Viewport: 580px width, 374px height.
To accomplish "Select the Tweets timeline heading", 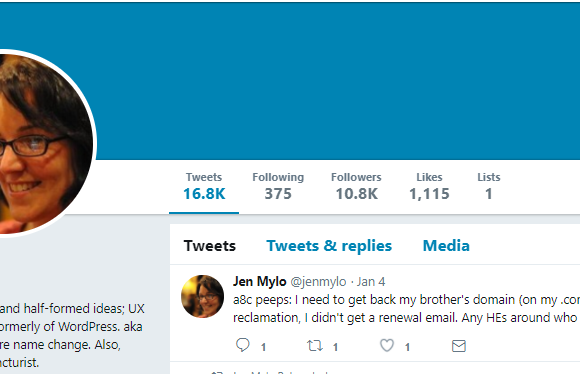I will click(210, 246).
